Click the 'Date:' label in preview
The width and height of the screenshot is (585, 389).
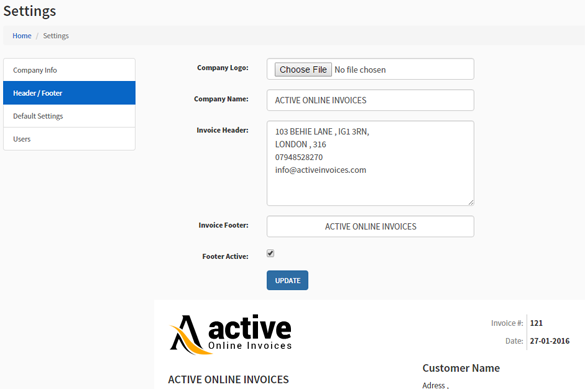(x=514, y=341)
